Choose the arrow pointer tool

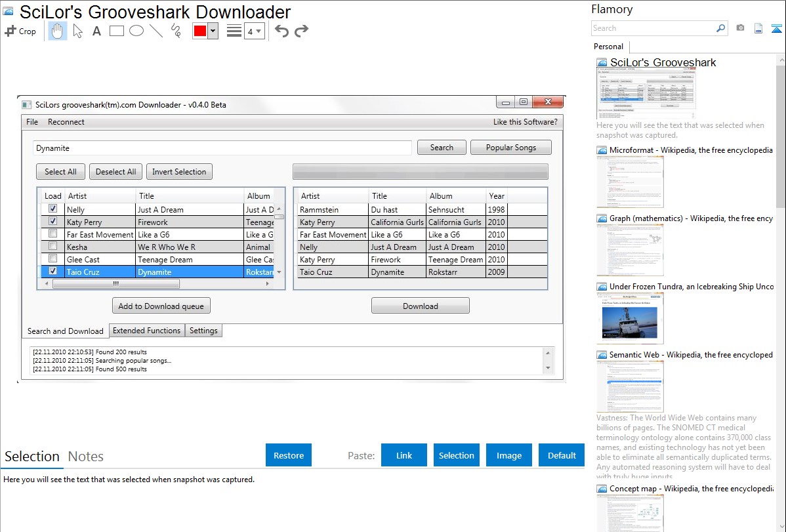(x=77, y=31)
